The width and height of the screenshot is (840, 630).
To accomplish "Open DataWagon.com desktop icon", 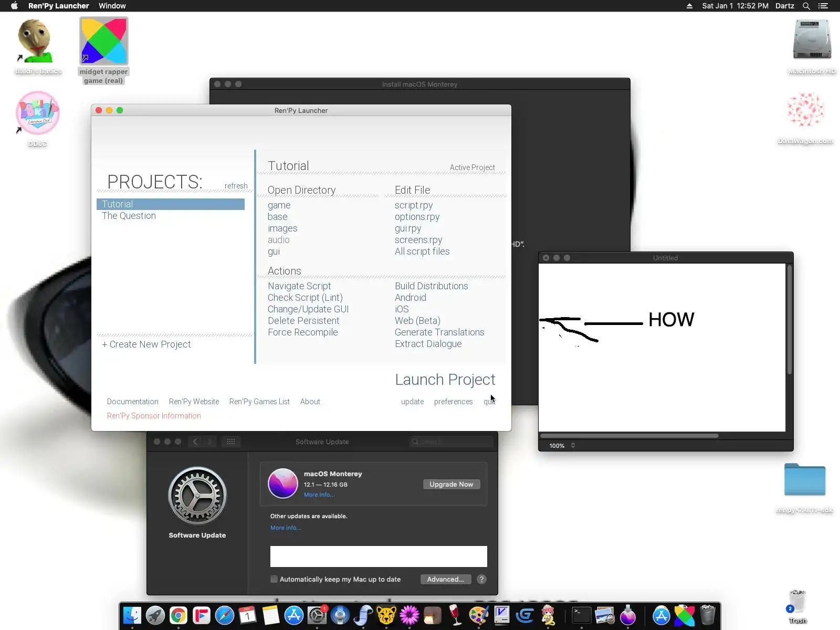I will 805,118.
